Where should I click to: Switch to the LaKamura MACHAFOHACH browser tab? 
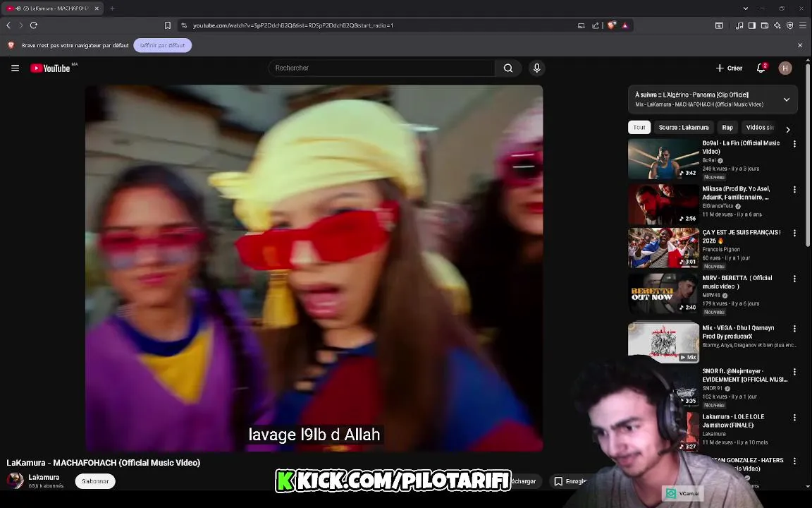click(x=52, y=8)
